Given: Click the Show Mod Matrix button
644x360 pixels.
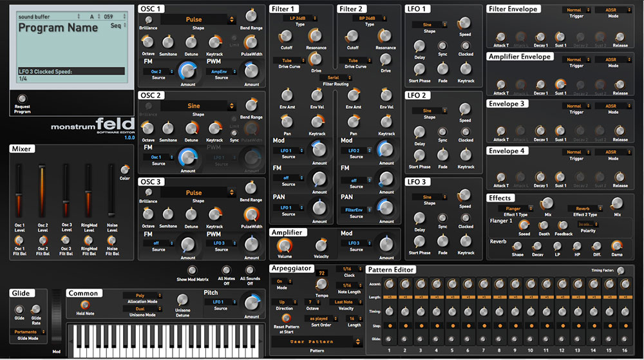Looking at the screenshot, I should [191, 270].
